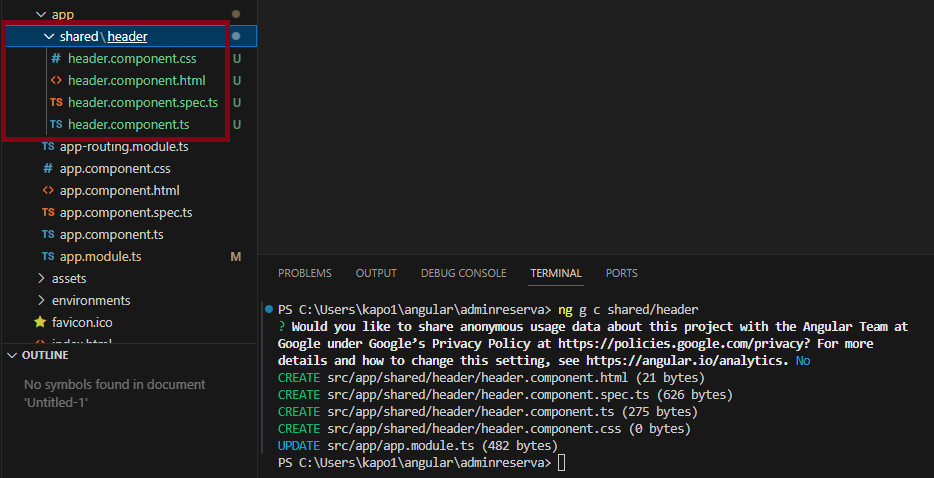Click the U badge beside header.component.css
Viewport: 934px width, 478px height.
coord(236,58)
